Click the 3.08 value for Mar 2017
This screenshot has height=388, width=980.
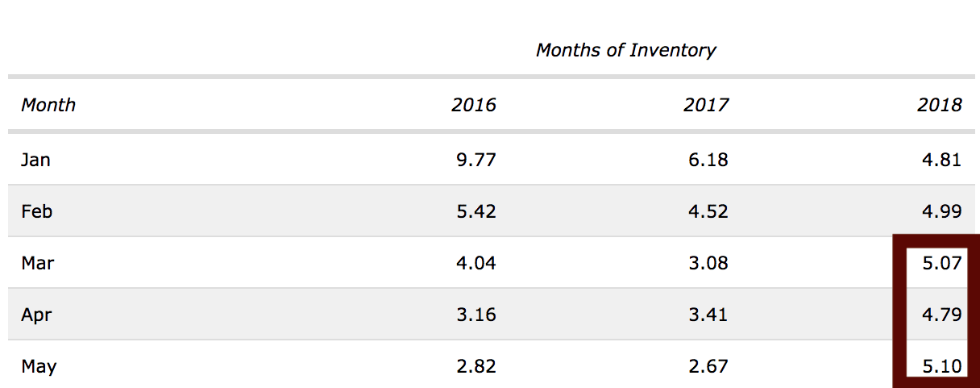coord(708,263)
